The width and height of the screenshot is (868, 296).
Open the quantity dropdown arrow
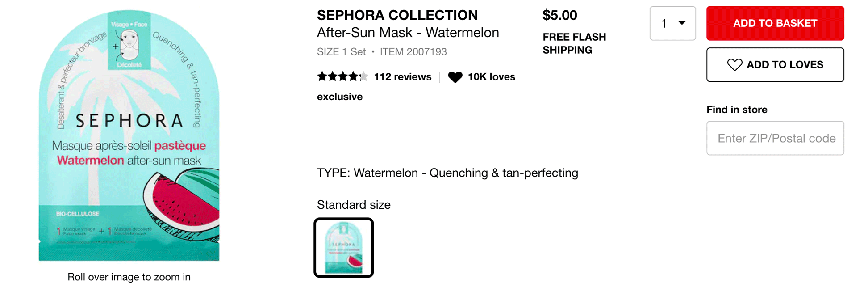pos(682,23)
